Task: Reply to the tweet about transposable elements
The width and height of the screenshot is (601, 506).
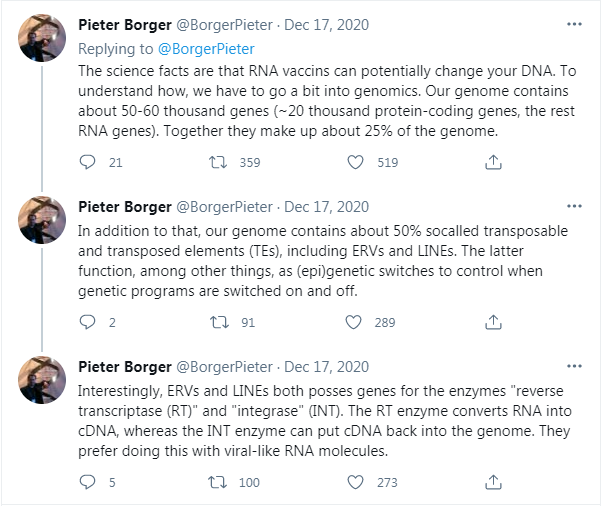Action: pos(87,322)
